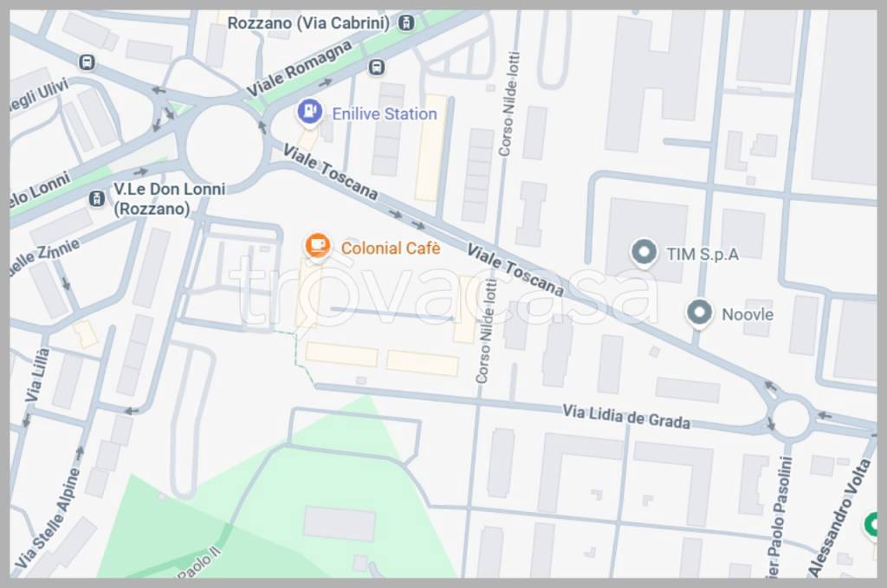
Task: Select the Colonial Cafè orange coffee pin
Action: [x=317, y=246]
